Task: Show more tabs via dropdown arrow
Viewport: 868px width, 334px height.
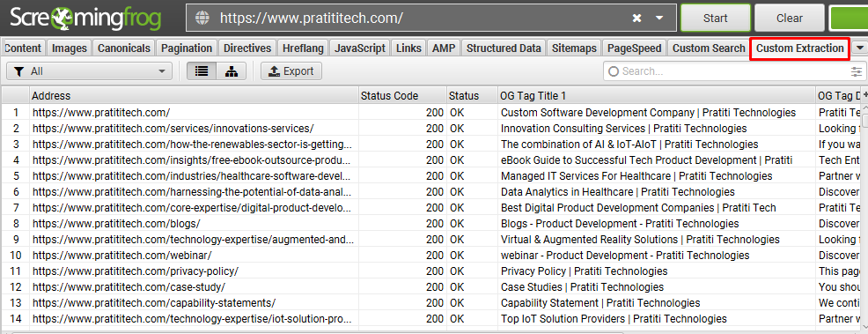Action: coord(859,48)
